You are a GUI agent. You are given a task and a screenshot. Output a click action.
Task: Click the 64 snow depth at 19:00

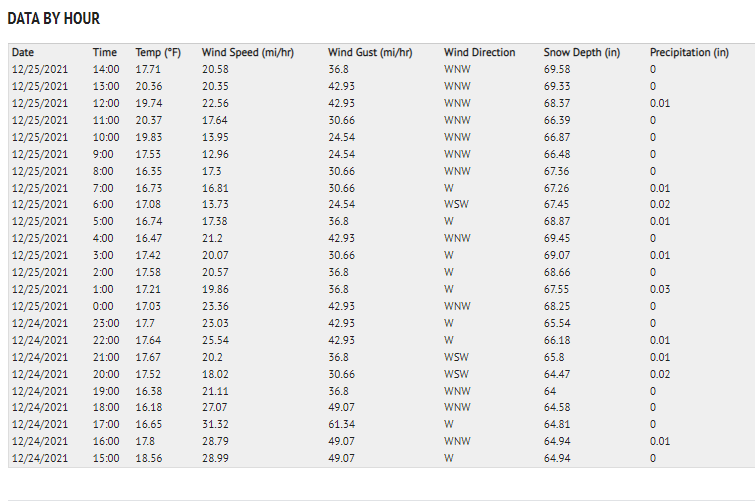(x=550, y=391)
